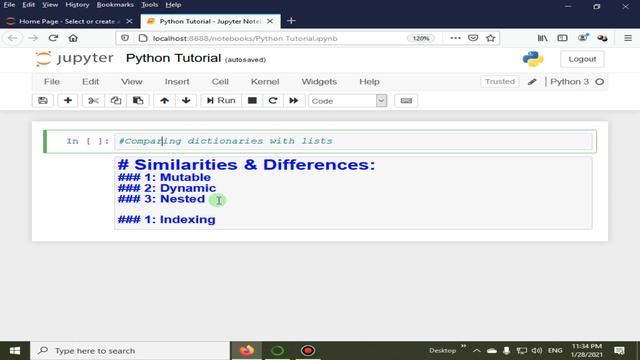Screen dimensions: 640x360
Task: Open the Jupyter Edit menu
Action: point(90,82)
